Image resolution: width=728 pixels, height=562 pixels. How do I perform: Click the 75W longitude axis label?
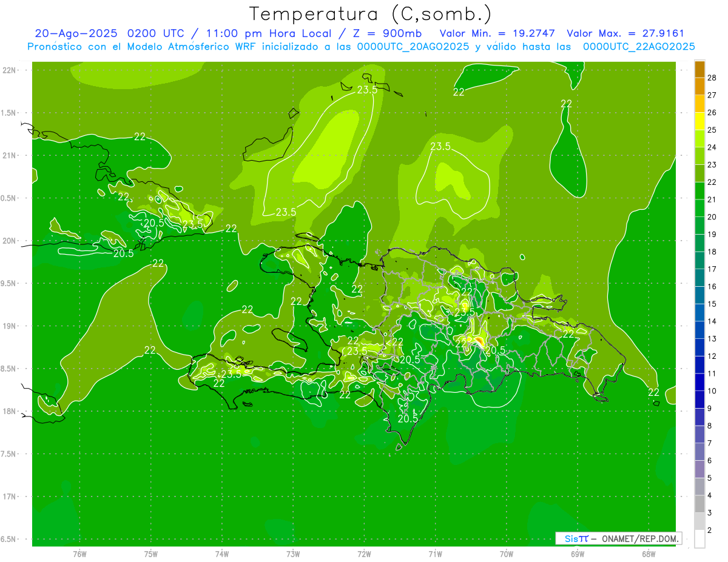(151, 554)
